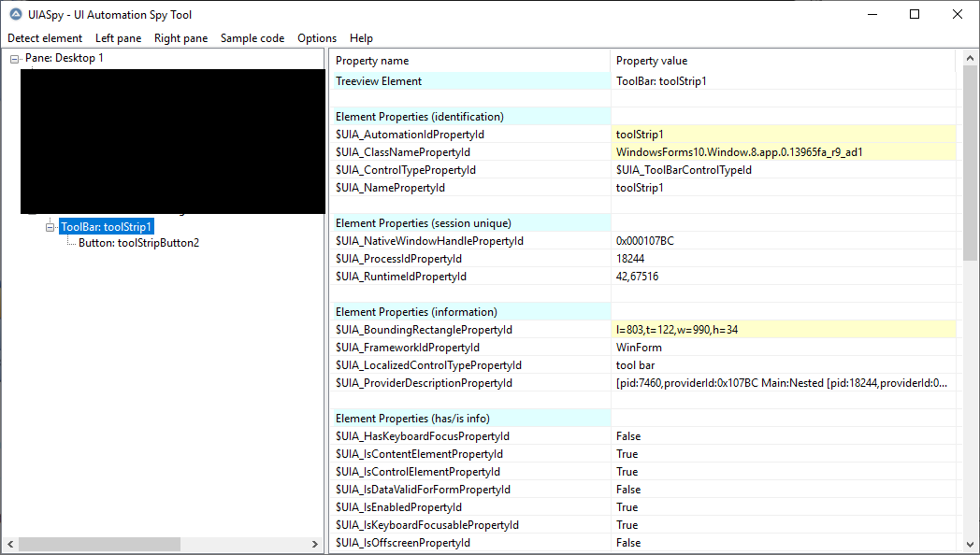Click the right pane scroll down arrow
The width and height of the screenshot is (980, 555).
(x=971, y=544)
